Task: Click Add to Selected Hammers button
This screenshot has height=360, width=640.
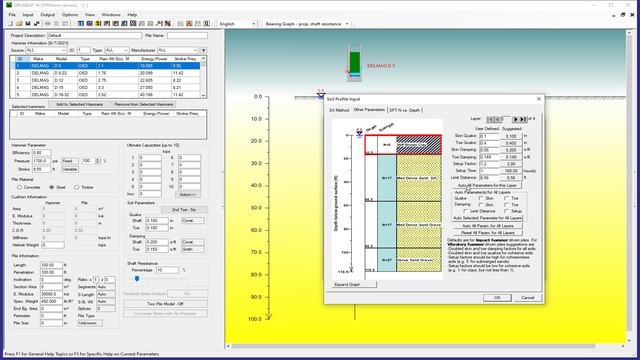Action: tap(79, 104)
